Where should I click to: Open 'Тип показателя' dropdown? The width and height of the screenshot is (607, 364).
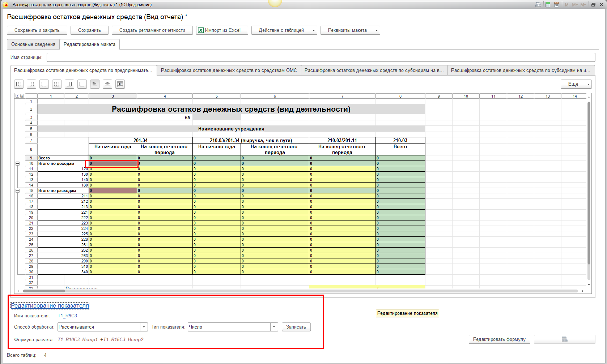[x=274, y=327]
